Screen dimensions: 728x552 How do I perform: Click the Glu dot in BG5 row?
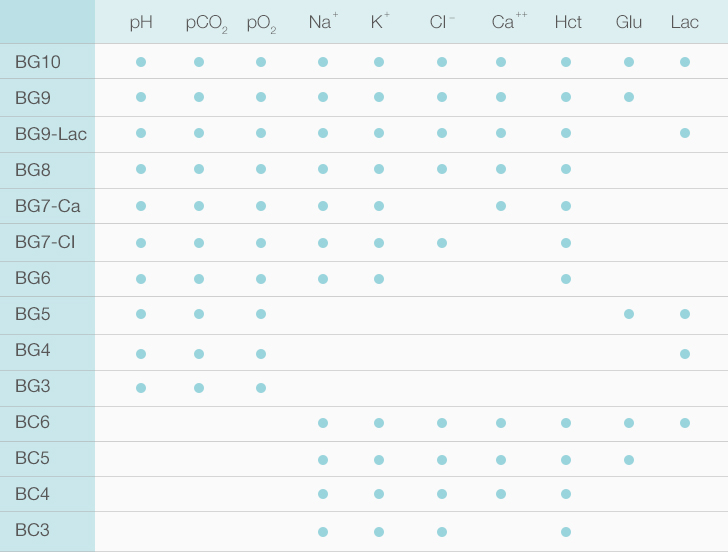(x=629, y=314)
